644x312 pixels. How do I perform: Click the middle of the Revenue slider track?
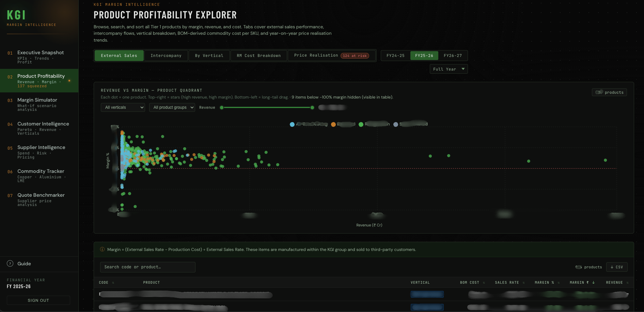[267, 107]
